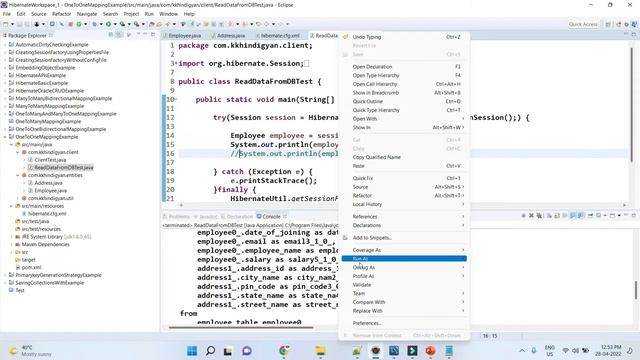Toggle Word Wrap in Console toolbar
The height and width of the screenshot is (360, 640).
[x=564, y=216]
